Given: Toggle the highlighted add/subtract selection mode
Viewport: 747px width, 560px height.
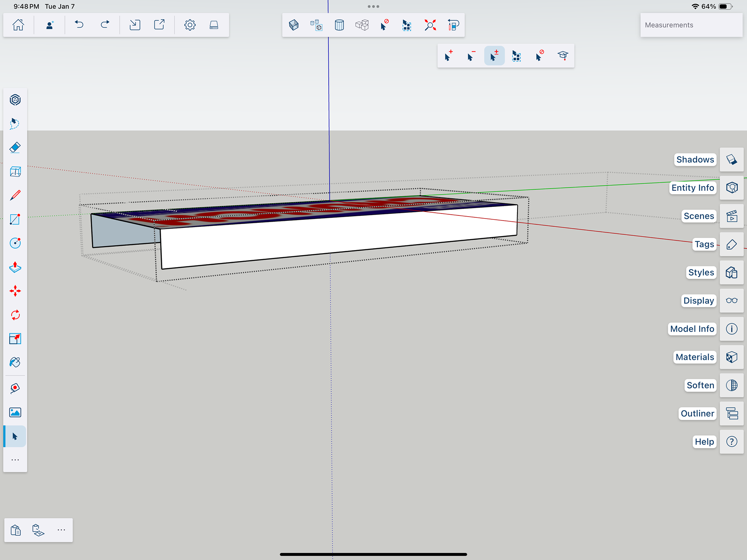Looking at the screenshot, I should point(494,56).
